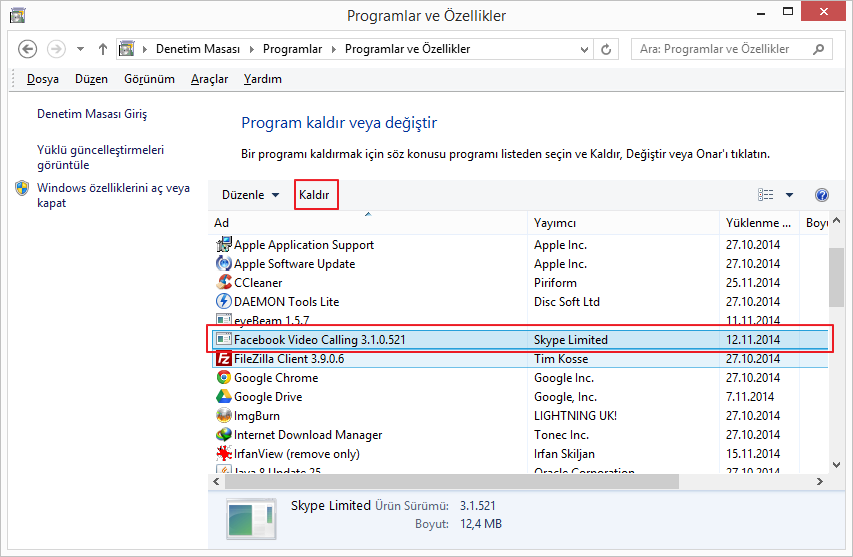Screen dimensions: 853x557
Task: Refresh the Programs list with the reload button
Action: (607, 49)
